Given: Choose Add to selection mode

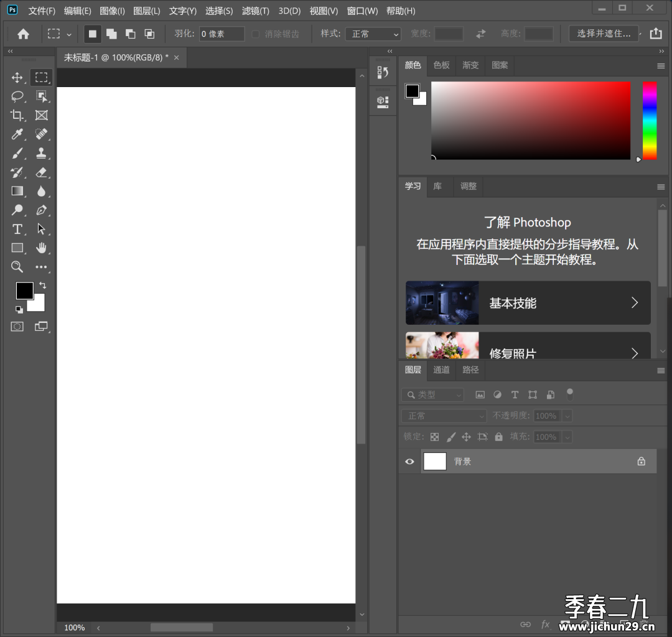Looking at the screenshot, I should pos(111,34).
